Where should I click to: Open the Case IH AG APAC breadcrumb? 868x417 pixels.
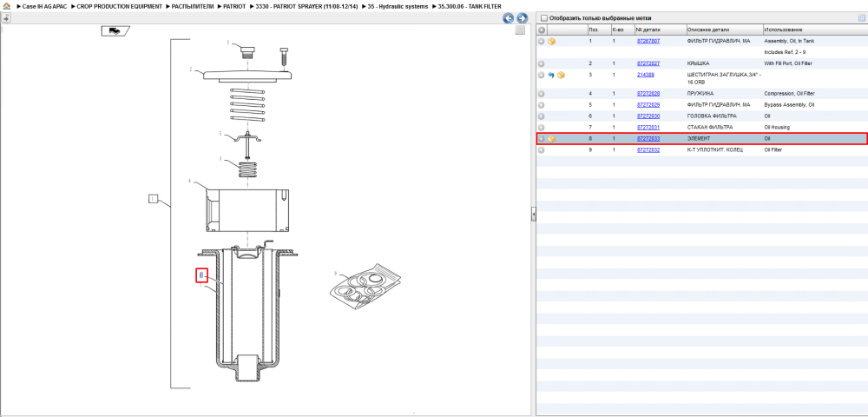tap(44, 6)
